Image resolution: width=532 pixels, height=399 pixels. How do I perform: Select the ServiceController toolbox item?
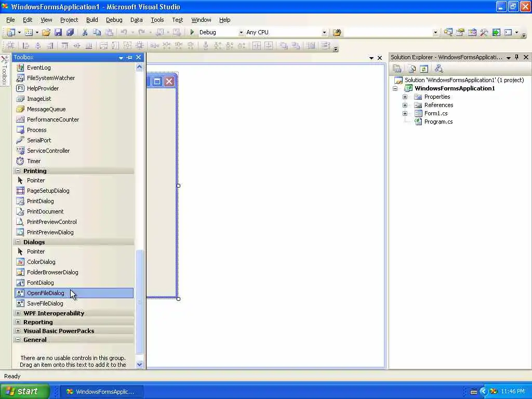tap(74, 151)
